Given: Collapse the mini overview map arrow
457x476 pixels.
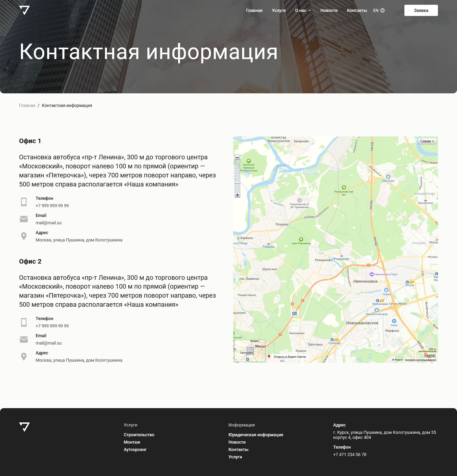Looking at the screenshot, I should (237, 359).
